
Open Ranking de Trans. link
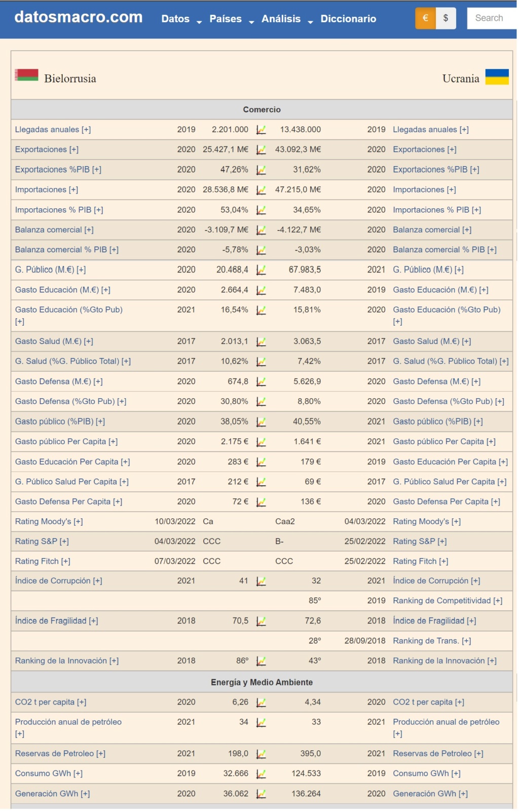433,642
